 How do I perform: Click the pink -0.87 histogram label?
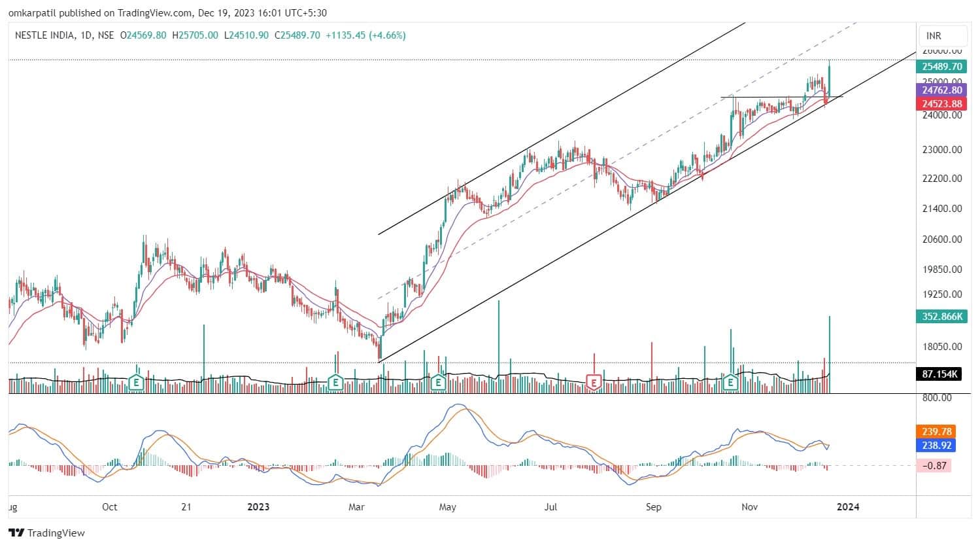pyautogui.click(x=934, y=465)
